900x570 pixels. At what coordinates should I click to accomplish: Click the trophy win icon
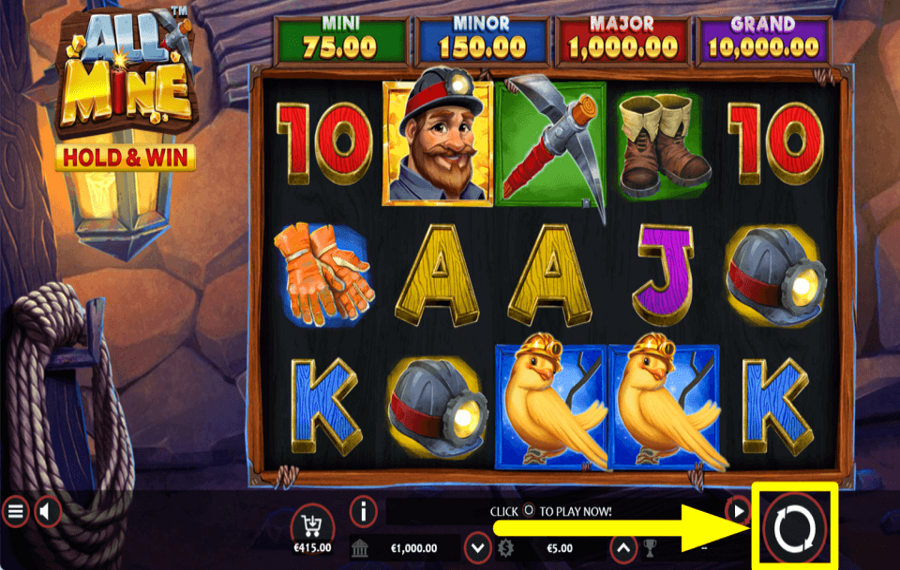pyautogui.click(x=650, y=548)
